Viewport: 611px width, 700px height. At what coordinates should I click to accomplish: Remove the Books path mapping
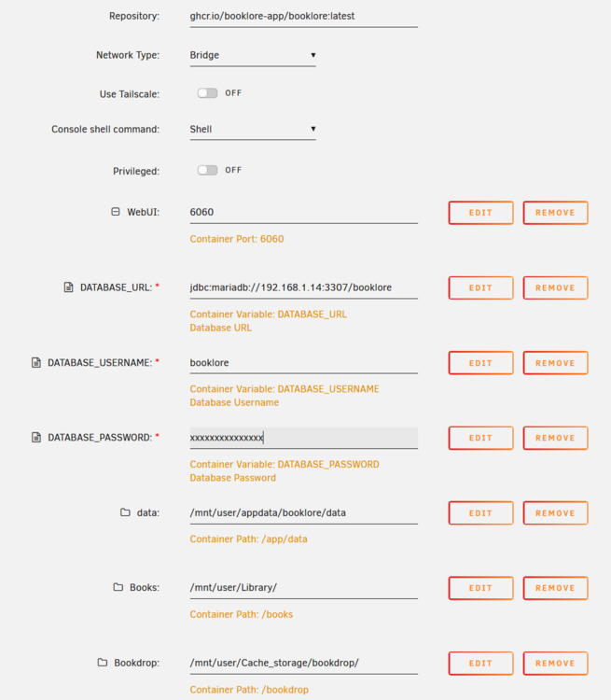click(555, 588)
